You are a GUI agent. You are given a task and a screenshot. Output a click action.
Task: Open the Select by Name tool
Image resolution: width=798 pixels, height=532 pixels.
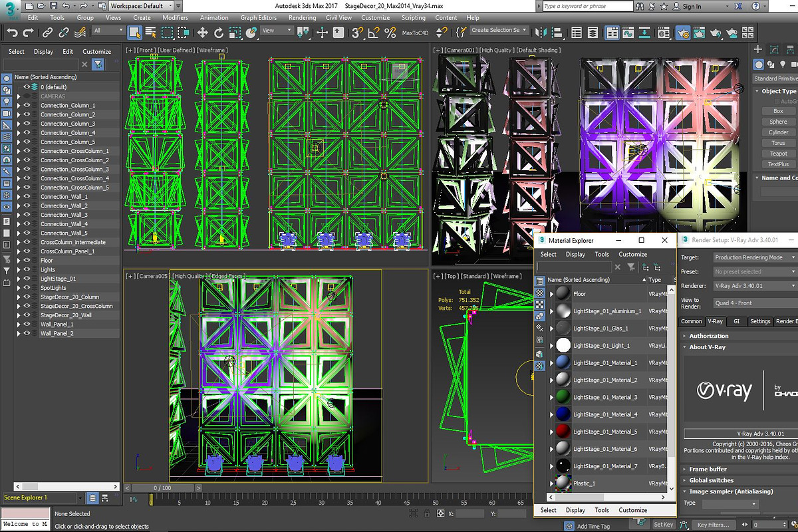tap(150, 32)
